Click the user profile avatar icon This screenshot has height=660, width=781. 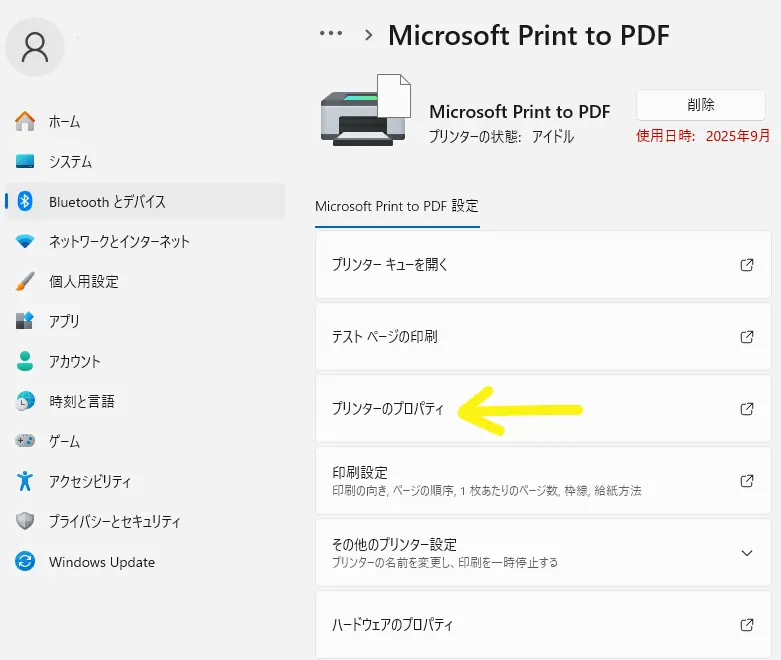coord(35,47)
